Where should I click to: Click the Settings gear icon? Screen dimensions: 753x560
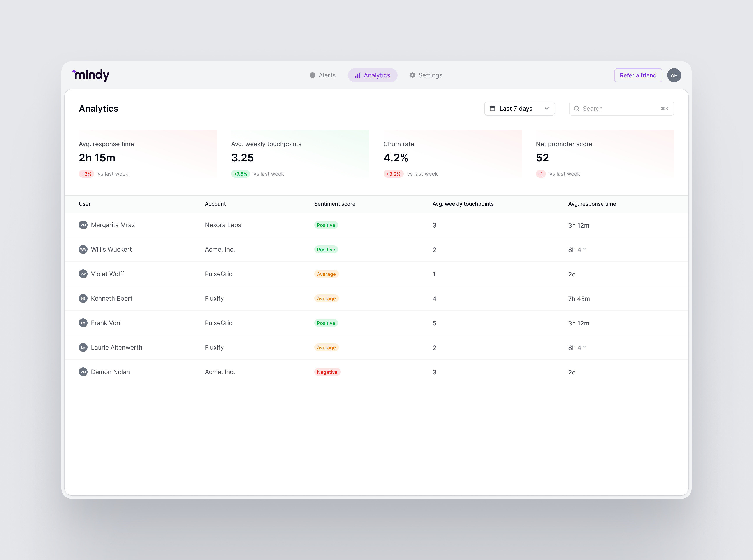click(412, 75)
